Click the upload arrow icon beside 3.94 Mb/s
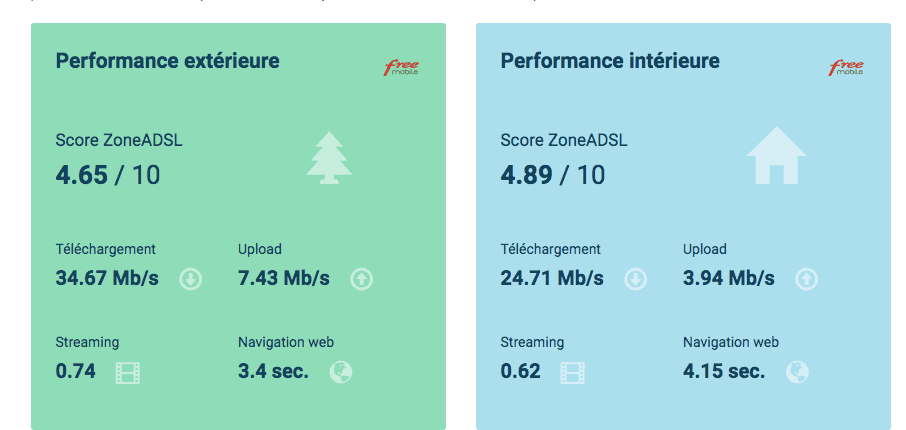The height and width of the screenshot is (430, 906). [x=806, y=279]
